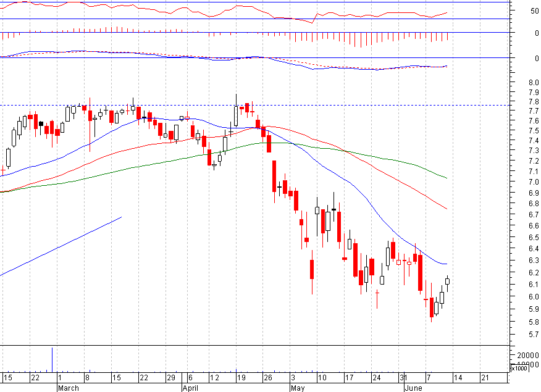Click the date label 26 on time axis
This screenshot has height=392, width=541.
pyautogui.click(x=268, y=378)
